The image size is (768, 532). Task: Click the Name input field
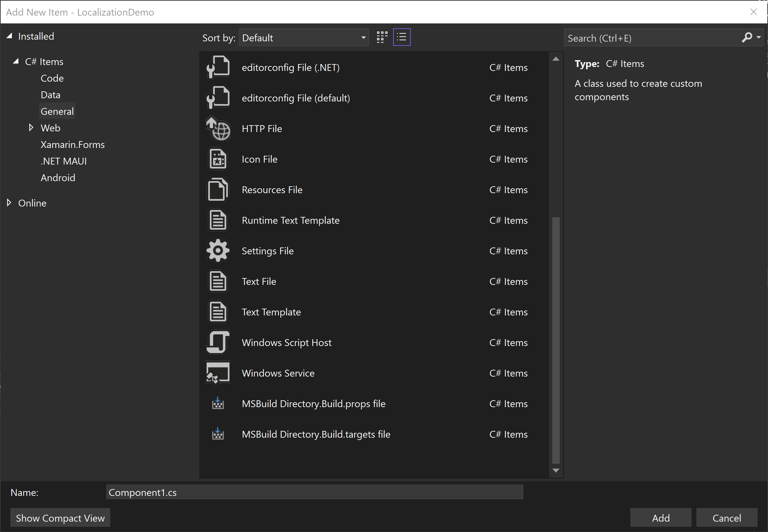pos(314,492)
